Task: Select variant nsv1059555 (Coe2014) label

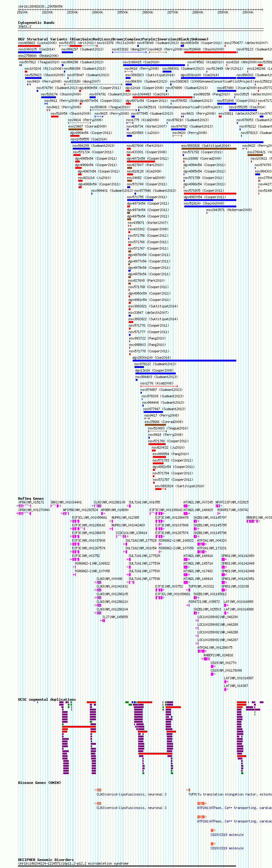Action: click(89, 139)
